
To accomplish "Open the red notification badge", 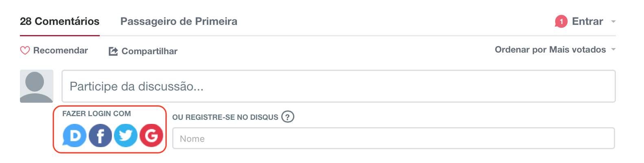I will point(561,22).
